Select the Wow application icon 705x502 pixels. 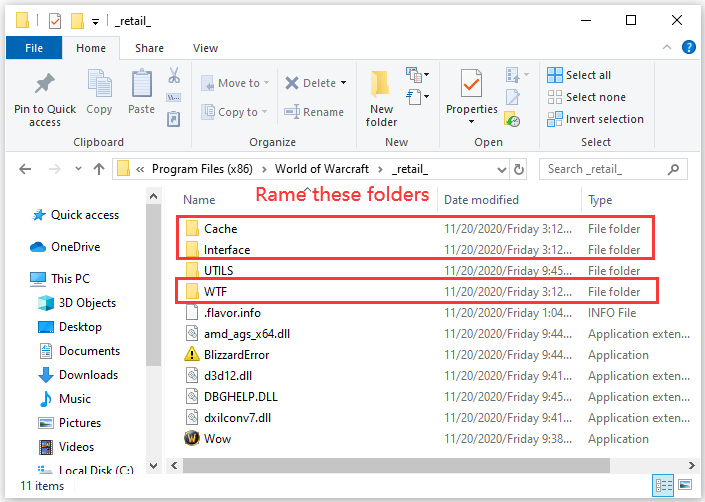coord(192,438)
